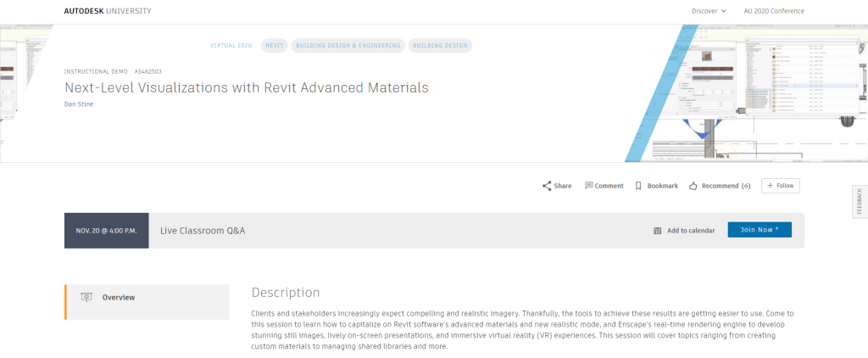Expand the Discover dropdown menu
Screen dimensions: 868x358
tap(709, 11)
